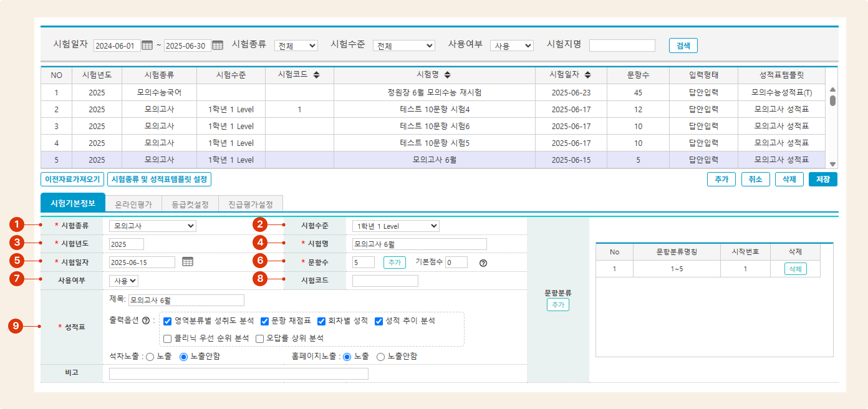Open start date calendar picker in search bar
Image resolution: width=868 pixels, height=409 pixels.
click(x=147, y=46)
